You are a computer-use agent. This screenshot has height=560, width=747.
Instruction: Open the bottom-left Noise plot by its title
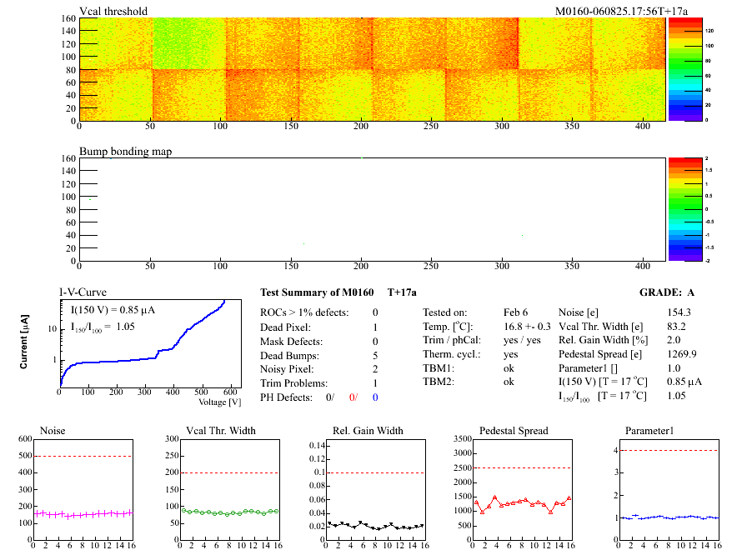(x=54, y=431)
